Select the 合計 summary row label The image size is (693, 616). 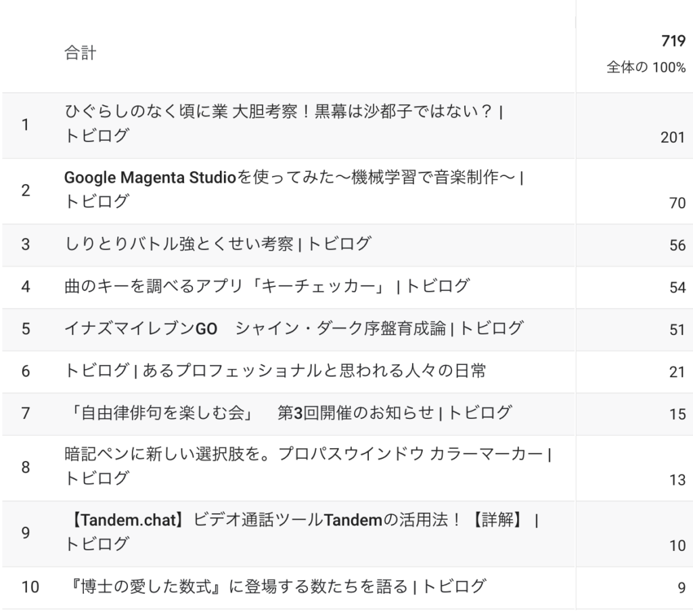81,53
